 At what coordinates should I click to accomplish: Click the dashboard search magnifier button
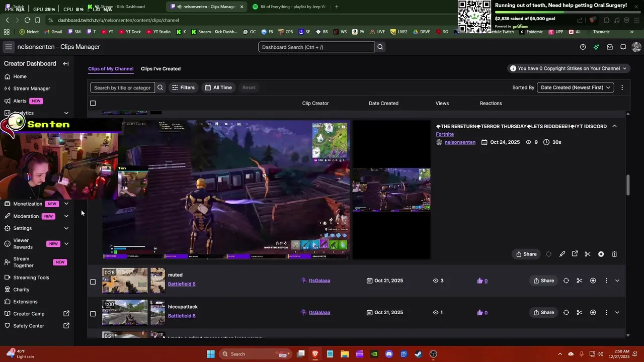click(380, 47)
